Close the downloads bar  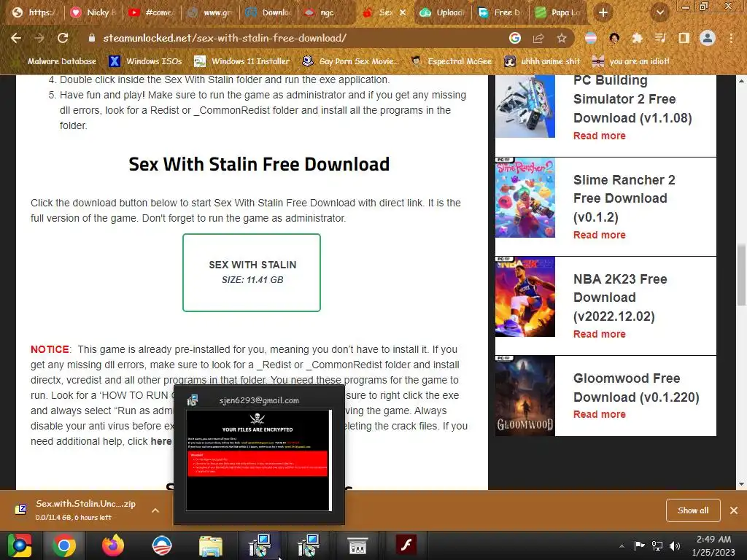click(x=734, y=510)
